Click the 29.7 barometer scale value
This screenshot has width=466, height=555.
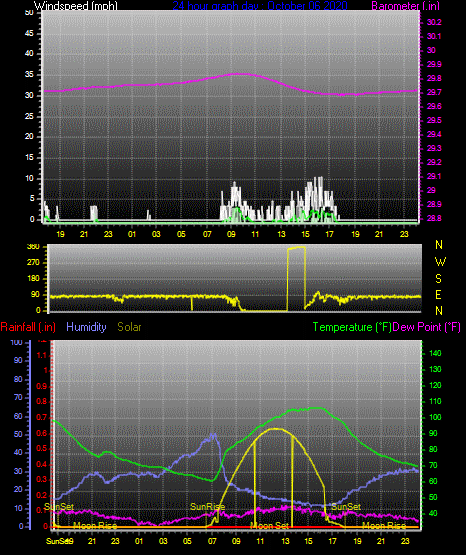434,92
